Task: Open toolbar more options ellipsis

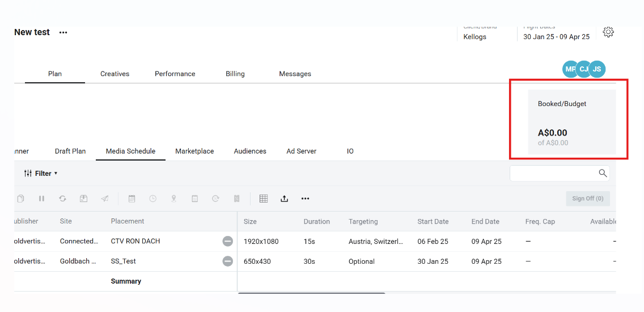Action: 306,199
